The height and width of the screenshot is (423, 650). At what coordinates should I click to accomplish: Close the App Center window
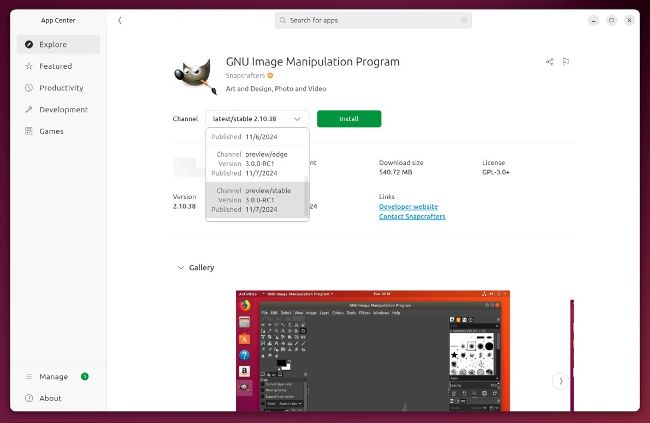point(629,20)
